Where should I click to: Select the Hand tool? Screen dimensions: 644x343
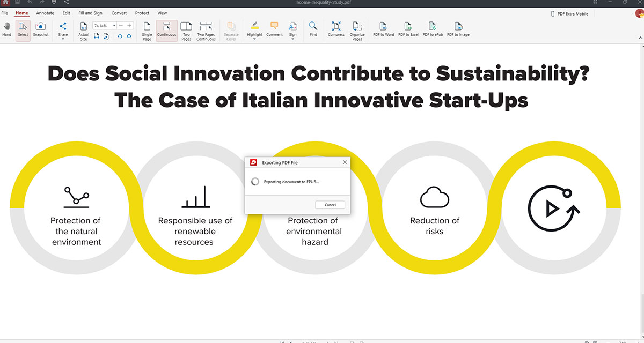[x=6, y=29]
